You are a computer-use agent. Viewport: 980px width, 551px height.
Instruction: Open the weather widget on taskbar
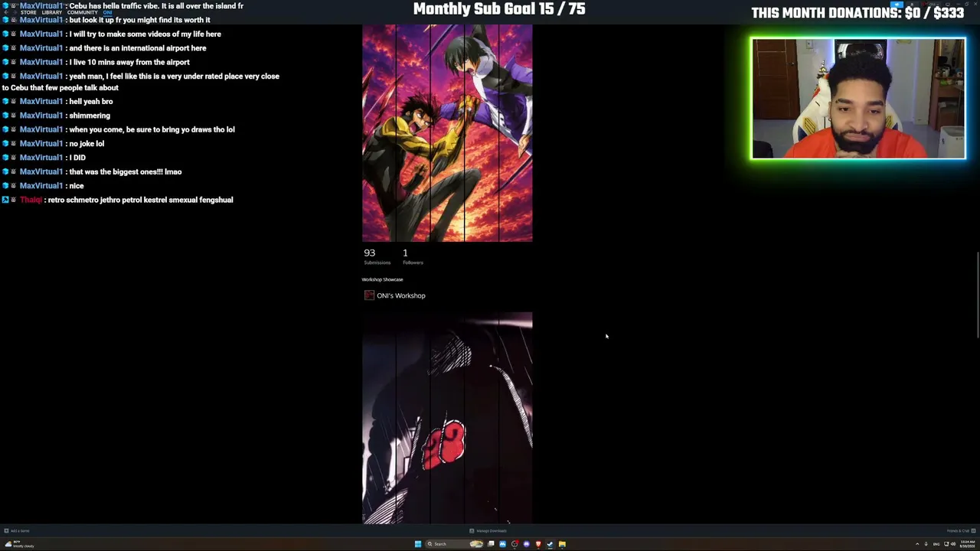[18, 544]
